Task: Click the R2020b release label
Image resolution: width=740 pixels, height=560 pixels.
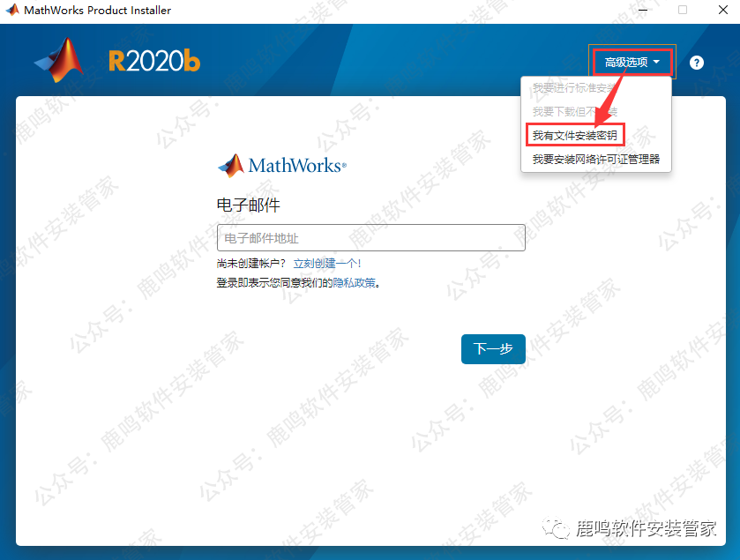Action: 154,62
